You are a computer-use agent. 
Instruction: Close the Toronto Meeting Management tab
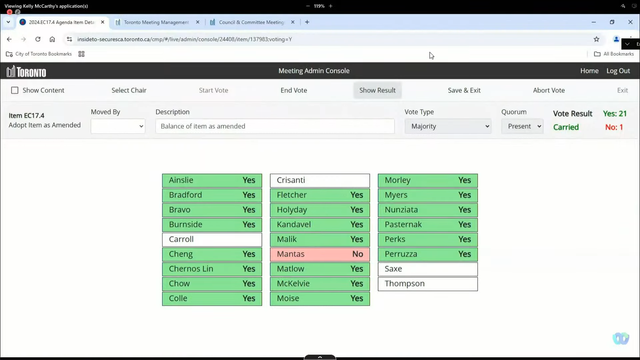[198, 22]
